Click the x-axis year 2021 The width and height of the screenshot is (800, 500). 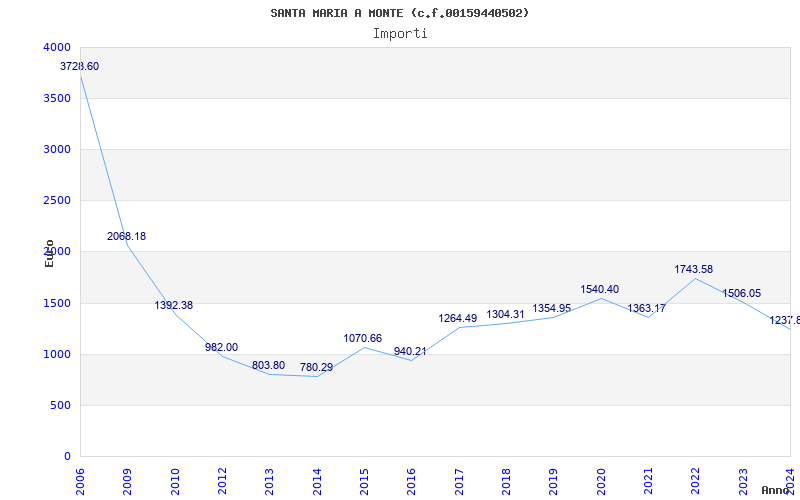pos(648,481)
